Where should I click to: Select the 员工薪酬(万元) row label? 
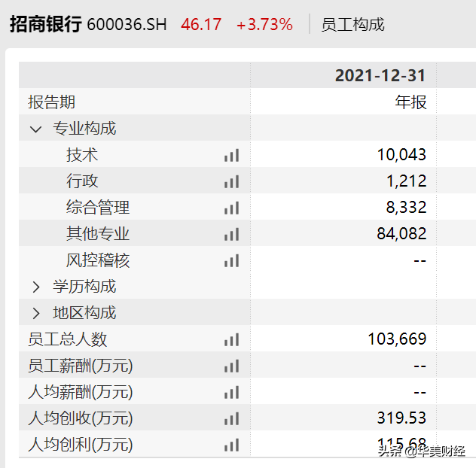pyautogui.click(x=81, y=366)
